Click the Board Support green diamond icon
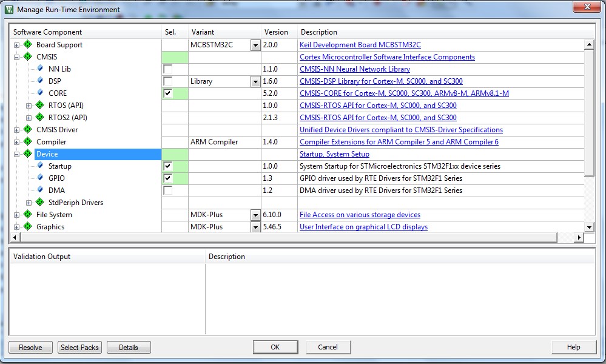Screen dimensions: 606x364 coord(27,44)
